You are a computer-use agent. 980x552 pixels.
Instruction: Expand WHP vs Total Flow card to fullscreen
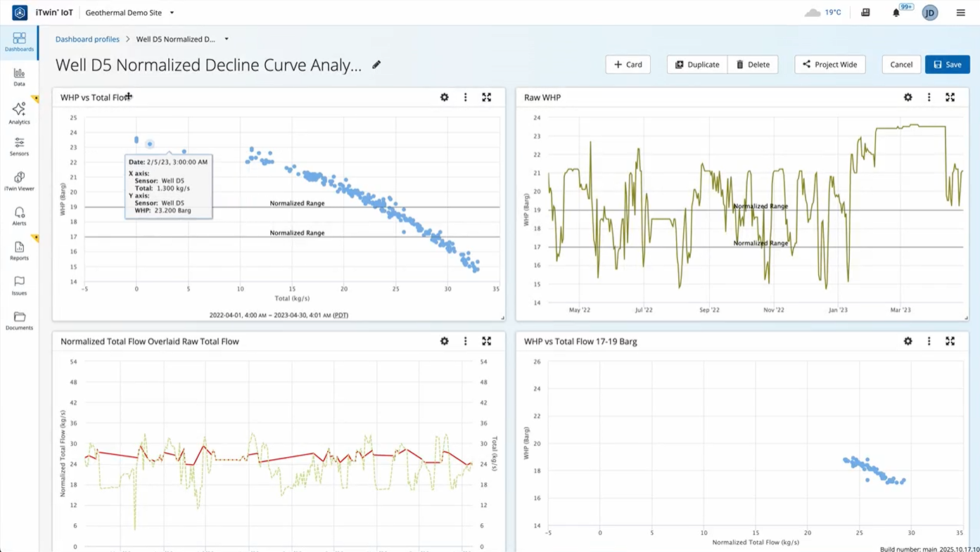click(486, 98)
